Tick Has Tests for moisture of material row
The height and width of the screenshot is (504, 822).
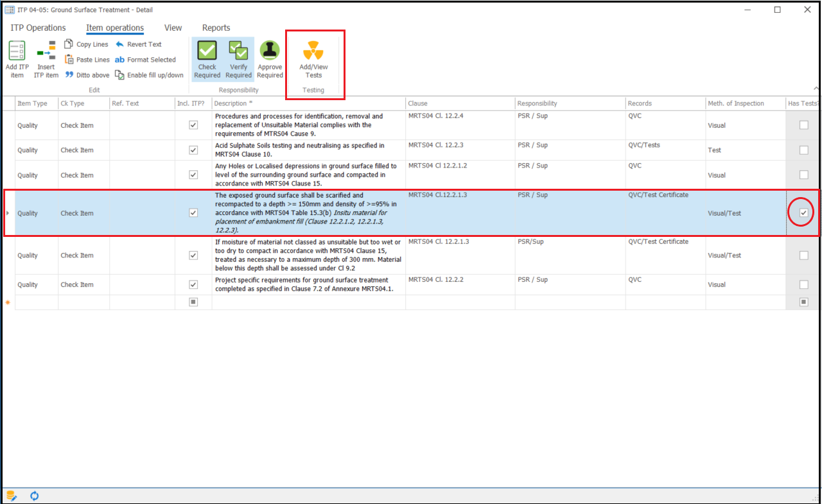coord(803,255)
